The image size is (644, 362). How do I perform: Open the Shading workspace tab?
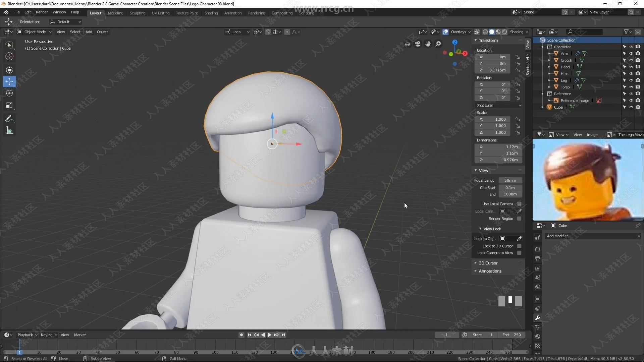pos(211,12)
